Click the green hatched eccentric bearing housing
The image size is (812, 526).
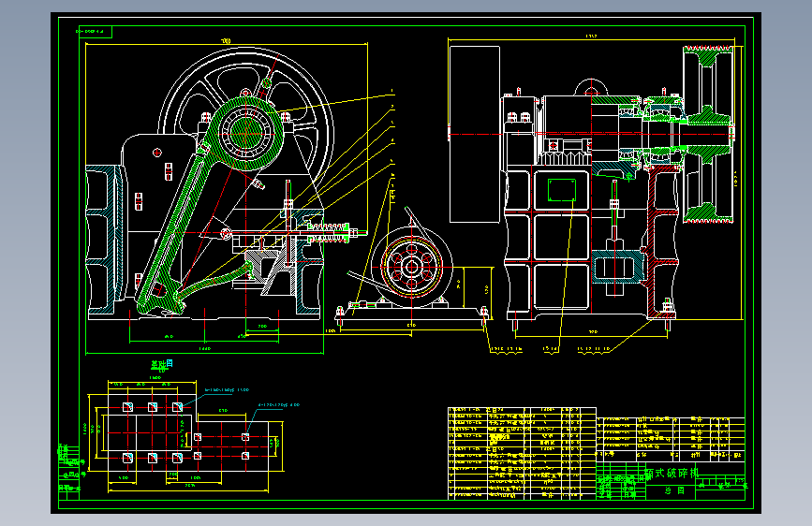click(245, 134)
